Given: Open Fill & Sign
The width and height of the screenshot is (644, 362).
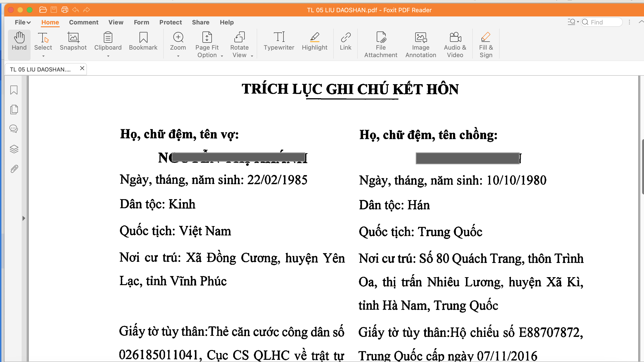Looking at the screenshot, I should pyautogui.click(x=486, y=45).
